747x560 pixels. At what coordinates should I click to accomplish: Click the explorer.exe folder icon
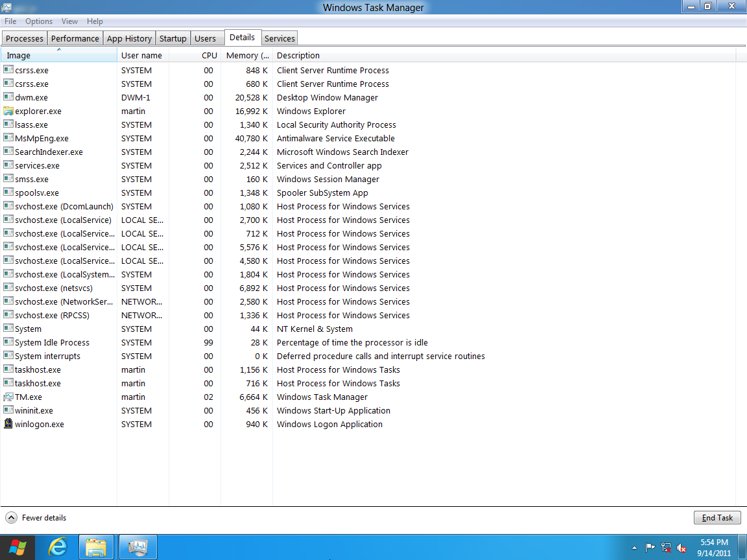pos(8,111)
